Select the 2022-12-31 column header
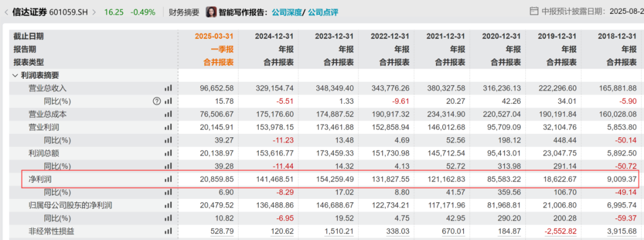 [x=390, y=36]
